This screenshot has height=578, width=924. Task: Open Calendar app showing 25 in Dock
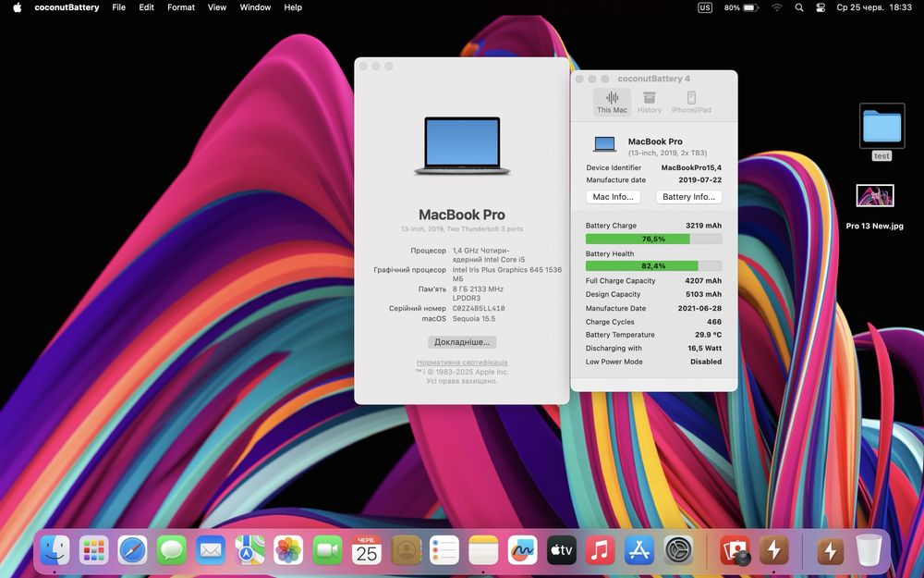(x=367, y=551)
